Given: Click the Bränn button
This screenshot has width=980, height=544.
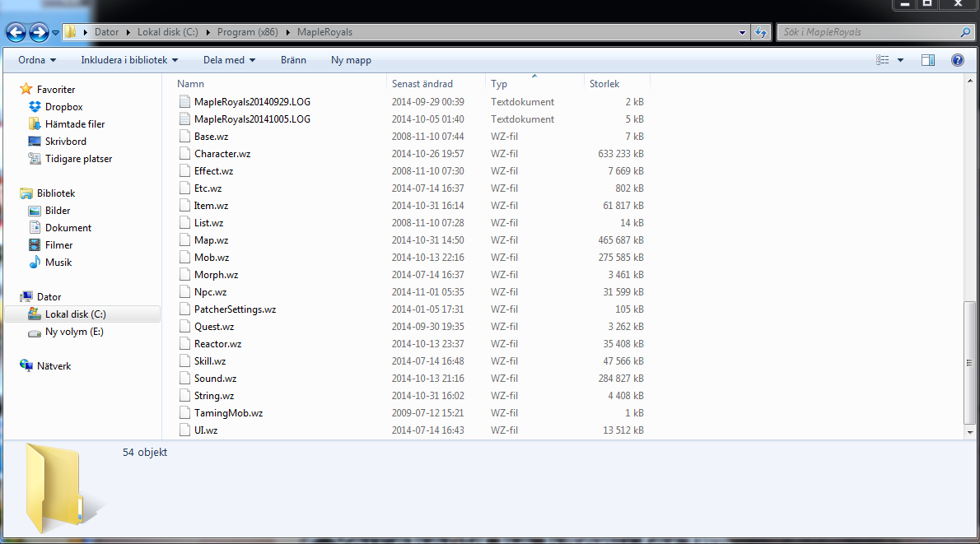Looking at the screenshot, I should tap(293, 60).
